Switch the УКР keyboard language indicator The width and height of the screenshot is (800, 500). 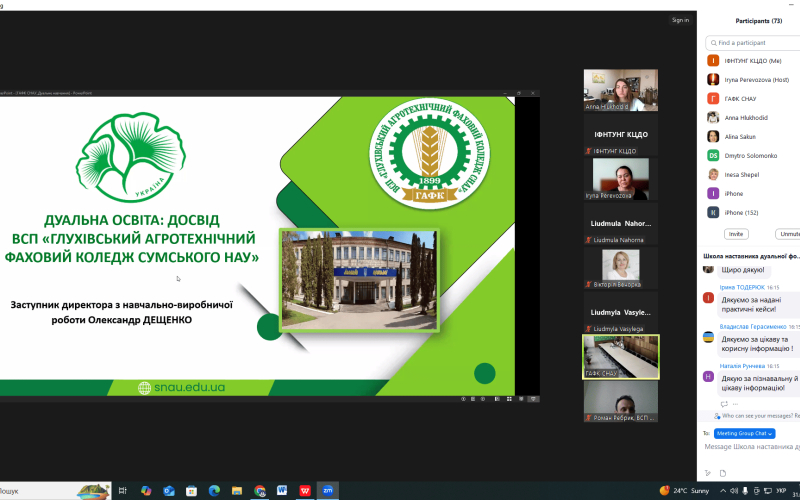click(x=781, y=491)
